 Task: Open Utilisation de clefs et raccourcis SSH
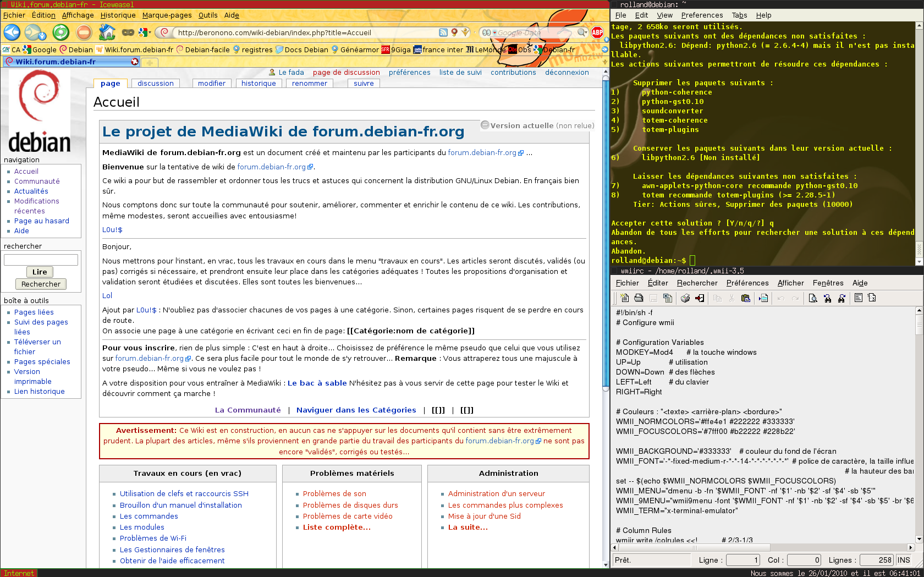tap(184, 493)
